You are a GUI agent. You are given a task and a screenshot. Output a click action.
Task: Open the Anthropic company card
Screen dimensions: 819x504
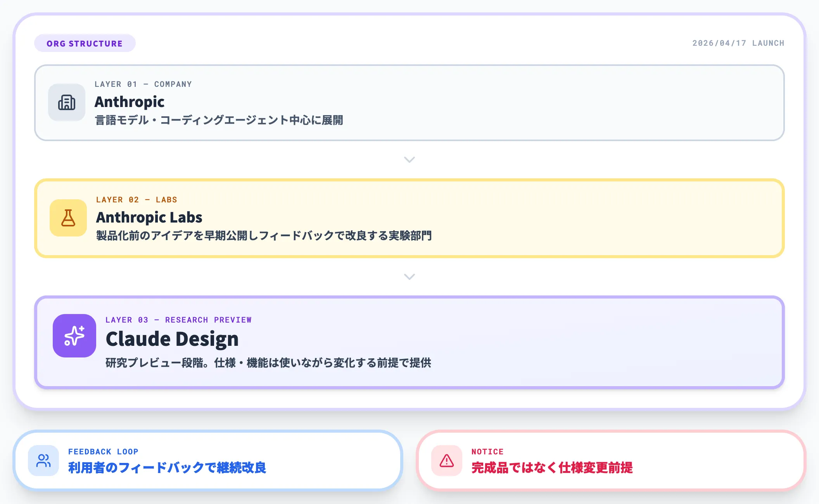tap(409, 103)
